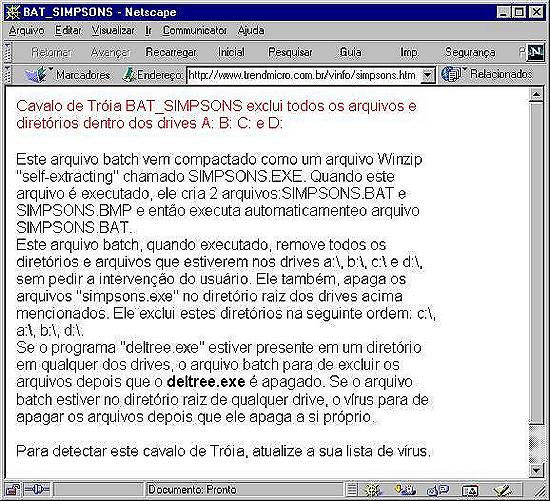Click the Netscape N logo throbber
Screen dimensions: 550x501
point(535,53)
